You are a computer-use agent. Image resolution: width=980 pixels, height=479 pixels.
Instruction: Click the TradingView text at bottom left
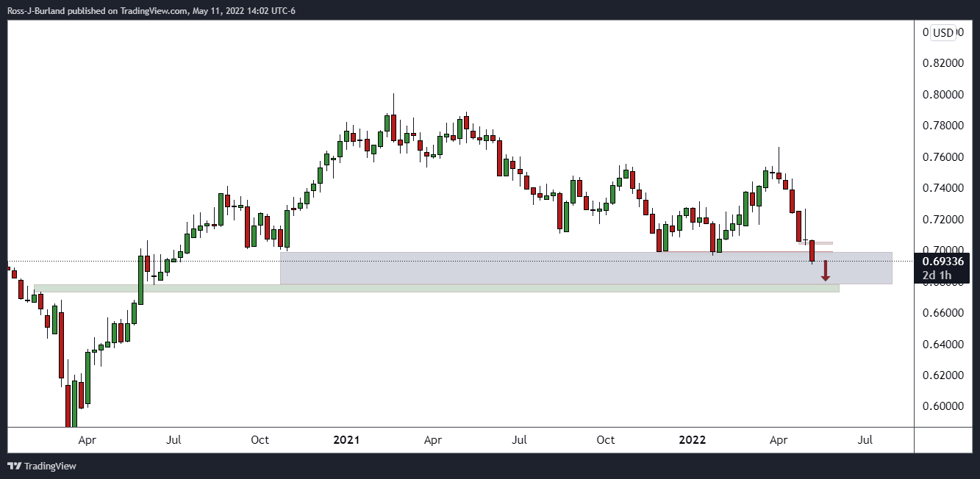[x=50, y=466]
